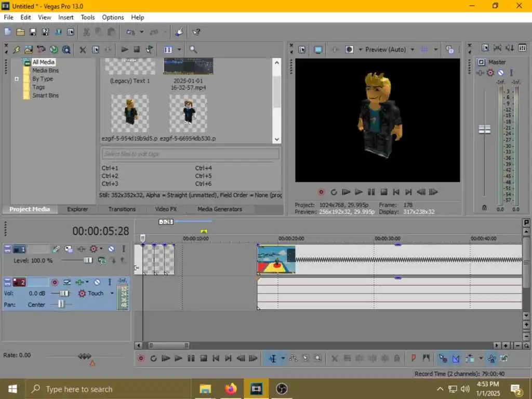532x399 pixels.
Task: Open the Preview (Auto) quality dropdown
Action: pos(413,50)
